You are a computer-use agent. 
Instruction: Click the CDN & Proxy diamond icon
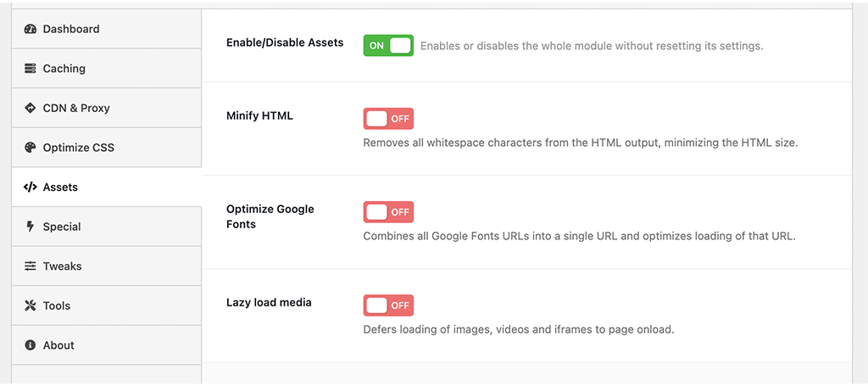click(31, 108)
